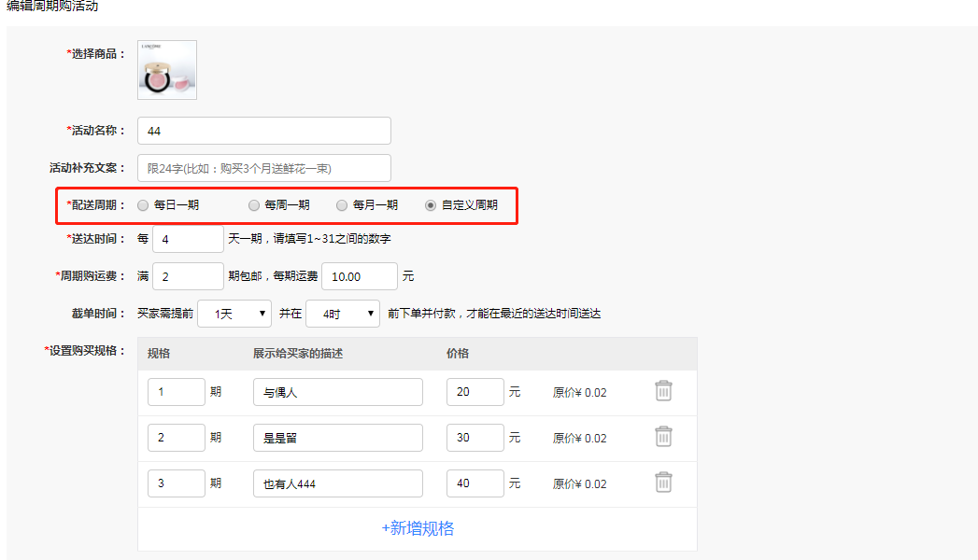Viewport: 978px width, 560px height.
Task: Select the 自定义周期 radio button
Action: pyautogui.click(x=429, y=204)
